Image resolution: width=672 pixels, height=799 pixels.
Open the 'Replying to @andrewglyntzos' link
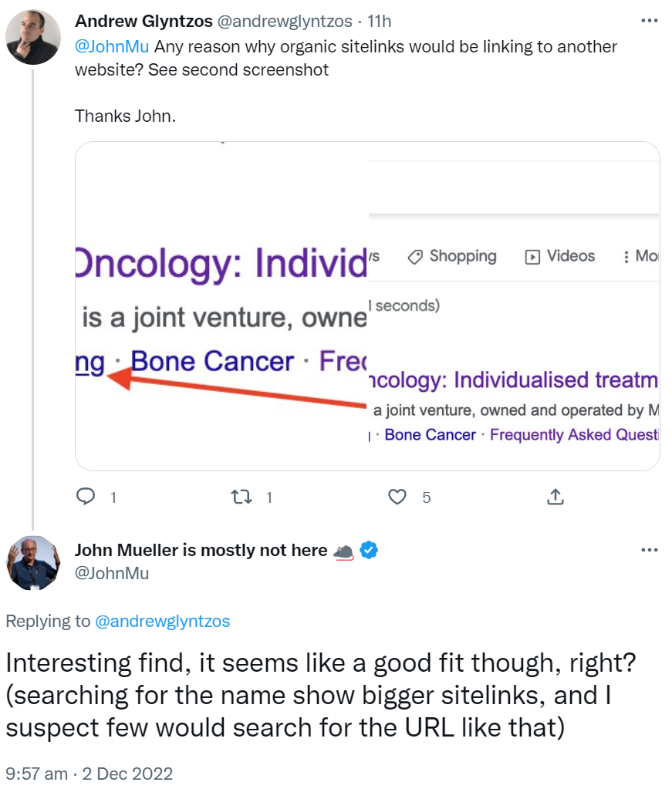(162, 621)
